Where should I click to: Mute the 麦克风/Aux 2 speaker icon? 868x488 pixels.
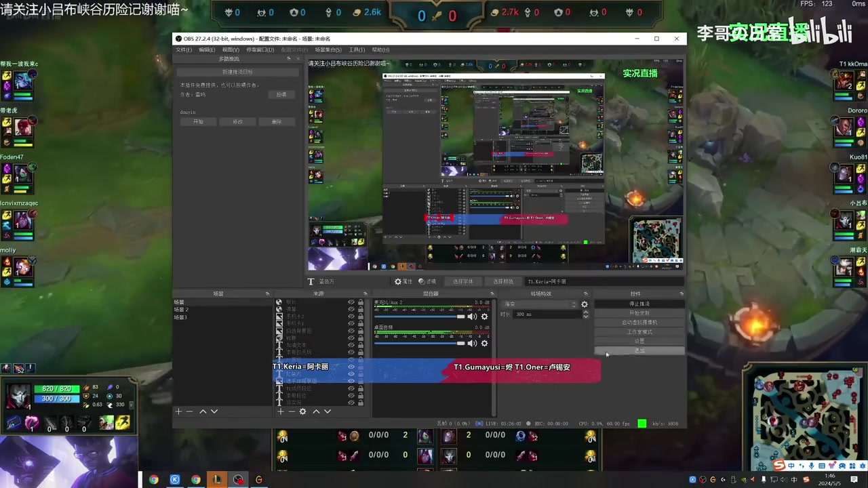472,317
